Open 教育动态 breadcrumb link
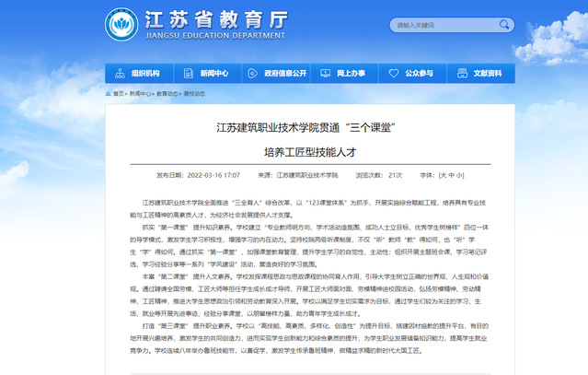The width and height of the screenshot is (588, 375). pyautogui.click(x=167, y=93)
